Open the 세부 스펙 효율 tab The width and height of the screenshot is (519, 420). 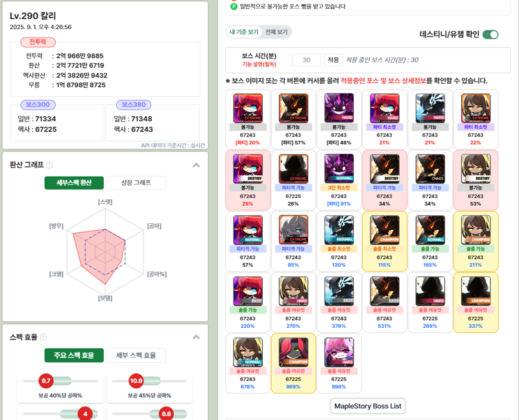pyautogui.click(x=136, y=356)
